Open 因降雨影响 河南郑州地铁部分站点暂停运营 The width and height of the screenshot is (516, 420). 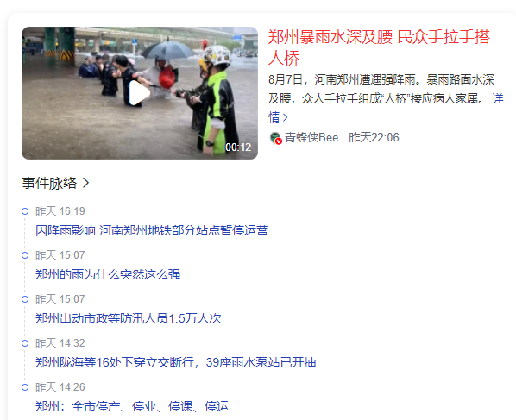(152, 230)
